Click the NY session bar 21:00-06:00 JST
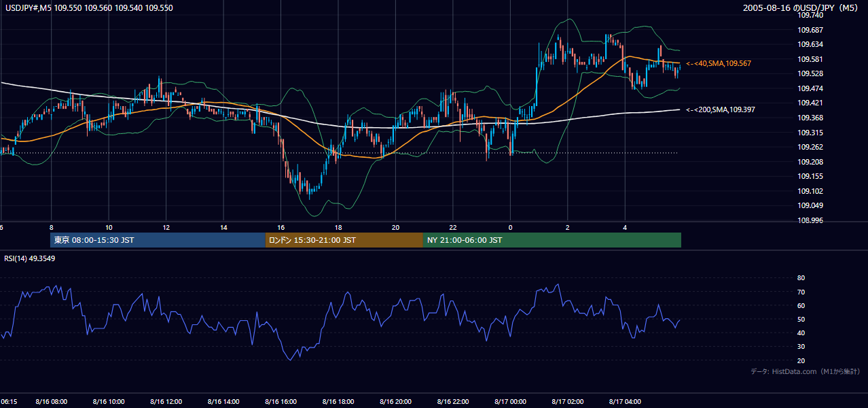Screen dimensions: 868x408 [552, 240]
